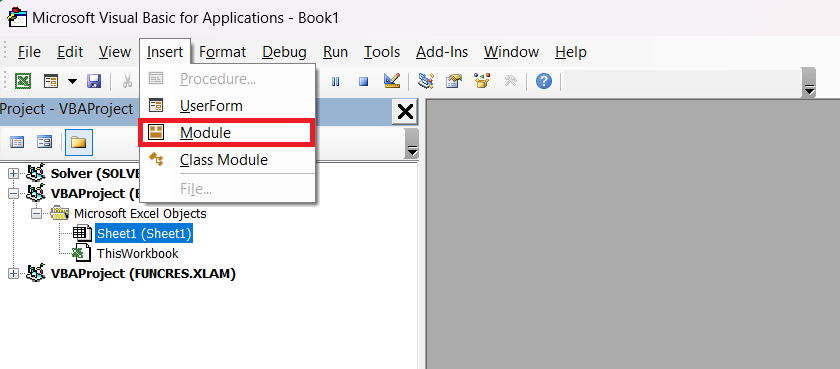Image resolution: width=840 pixels, height=369 pixels.
Task: Open the Add-Ins menu
Action: (442, 52)
